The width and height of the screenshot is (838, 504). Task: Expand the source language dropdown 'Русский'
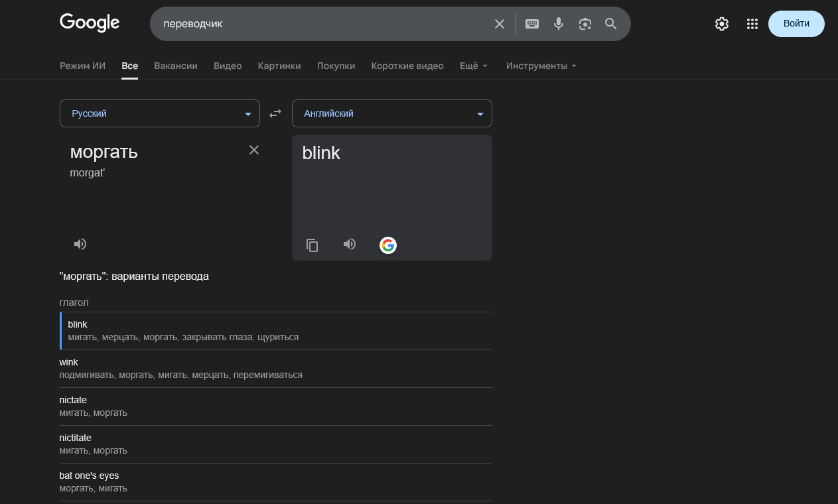point(160,113)
